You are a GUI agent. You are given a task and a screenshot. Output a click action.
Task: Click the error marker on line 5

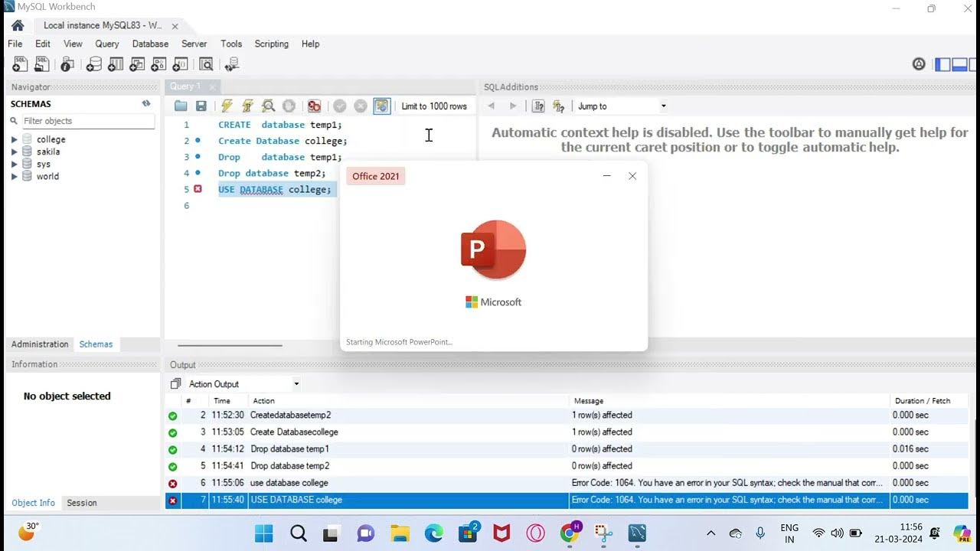point(198,189)
